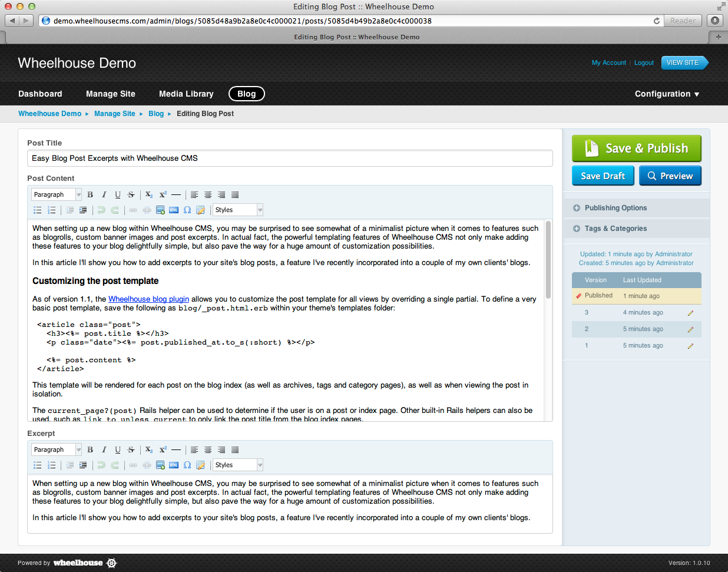Align text right in Post Content editor
Viewport: 728px width, 572px height.
tap(221, 194)
